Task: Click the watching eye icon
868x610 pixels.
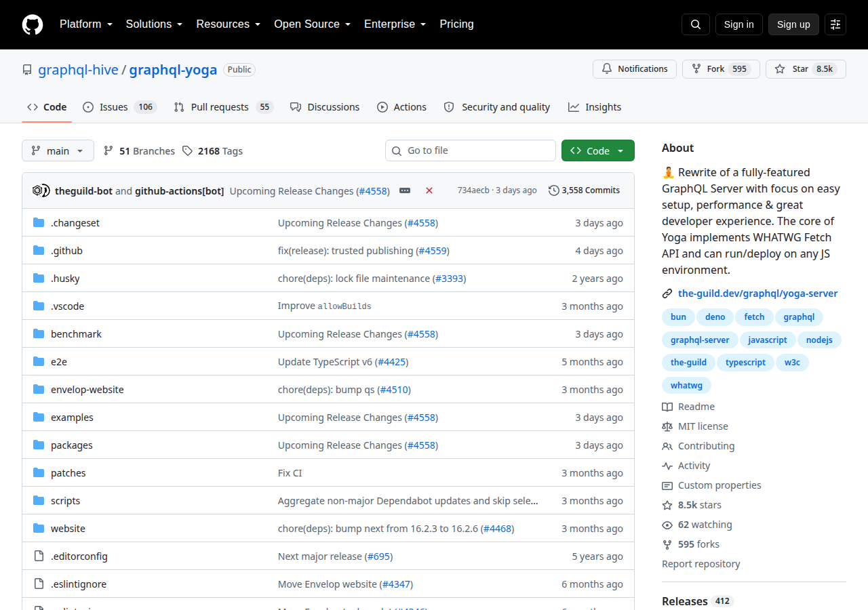Action: point(667,525)
